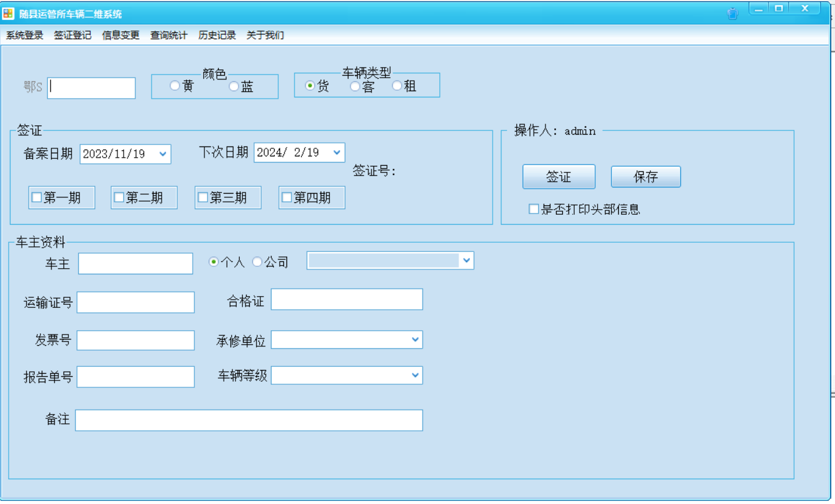The height and width of the screenshot is (504, 835).
Task: Select the 货 vehicle type option
Action: pos(310,86)
